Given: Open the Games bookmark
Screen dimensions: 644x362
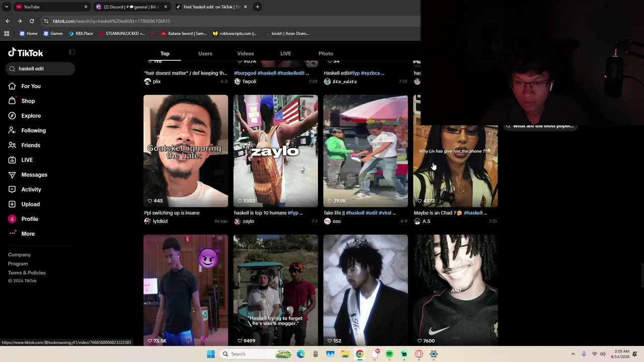Looking at the screenshot, I should pyautogui.click(x=53, y=34).
